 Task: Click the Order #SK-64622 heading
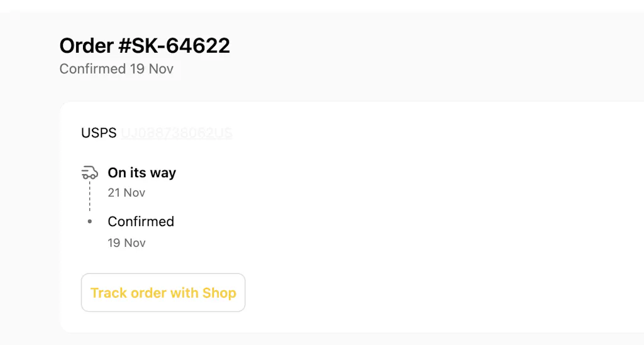click(145, 46)
